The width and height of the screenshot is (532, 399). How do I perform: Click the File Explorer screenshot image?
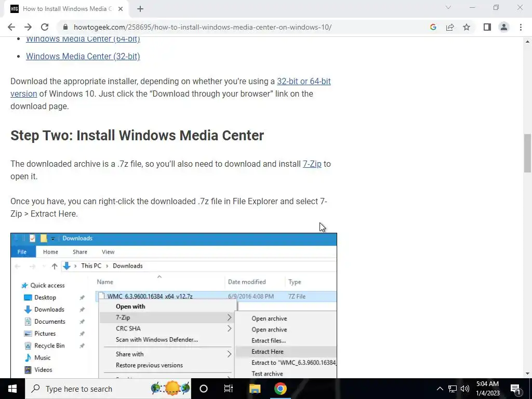click(174, 305)
